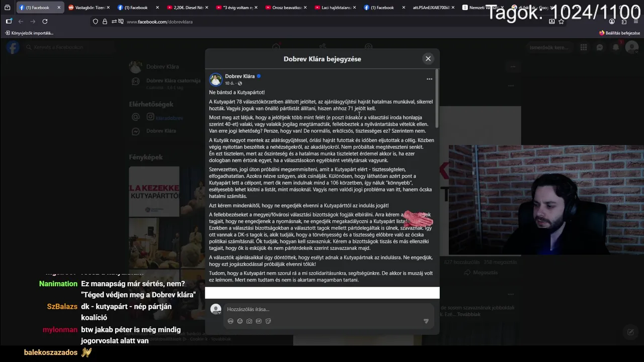The width and height of the screenshot is (644, 362).
Task: Click the tracking protection shield icon
Action: [96, 22]
